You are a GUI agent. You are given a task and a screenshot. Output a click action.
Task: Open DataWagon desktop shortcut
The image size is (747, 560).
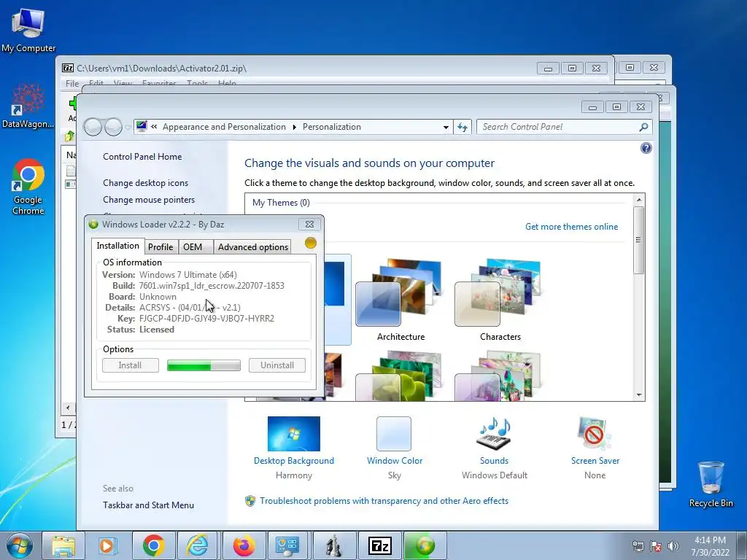(28, 106)
